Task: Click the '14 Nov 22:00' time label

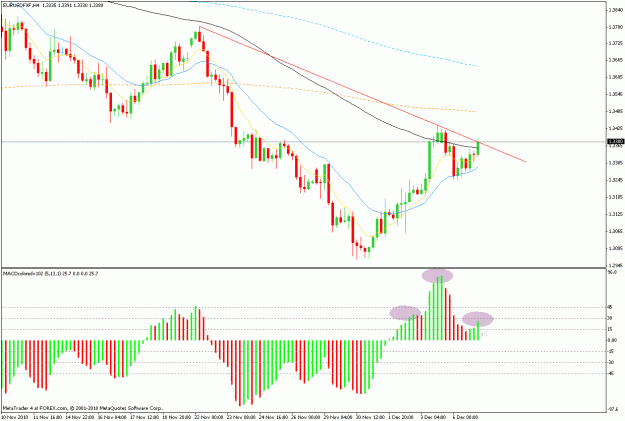Action: [x=80, y=417]
